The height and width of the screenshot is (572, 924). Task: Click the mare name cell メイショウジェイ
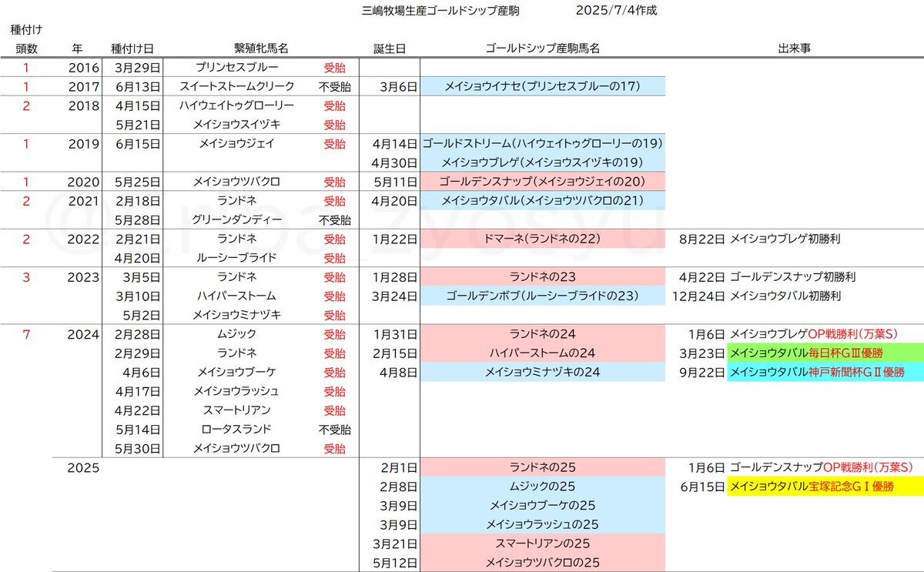236,143
